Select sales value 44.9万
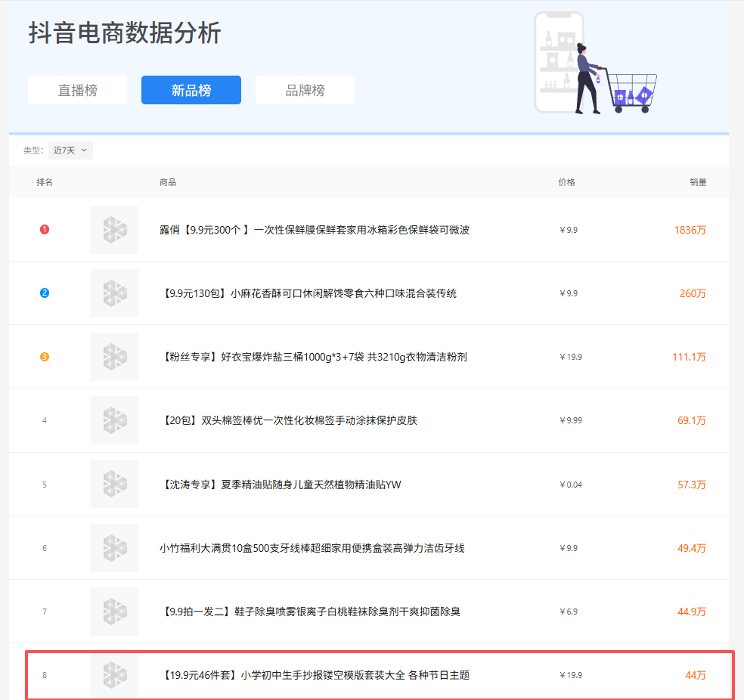744x700 pixels. point(692,612)
